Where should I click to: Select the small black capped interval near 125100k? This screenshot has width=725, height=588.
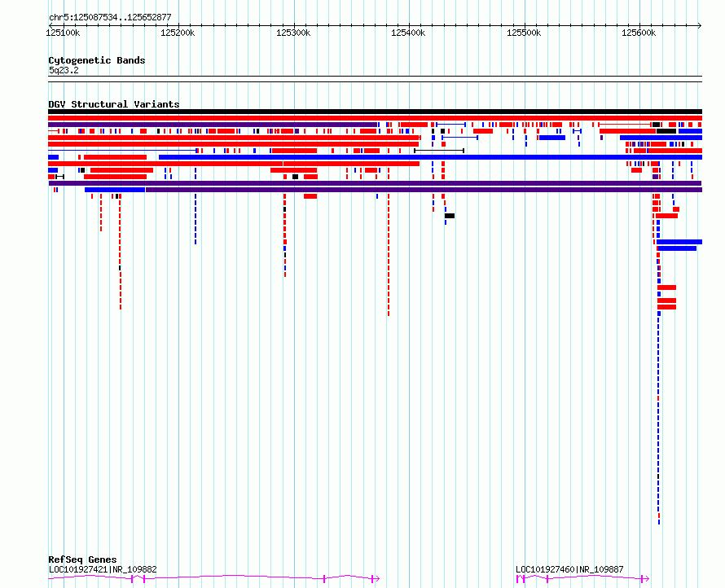(x=59, y=177)
